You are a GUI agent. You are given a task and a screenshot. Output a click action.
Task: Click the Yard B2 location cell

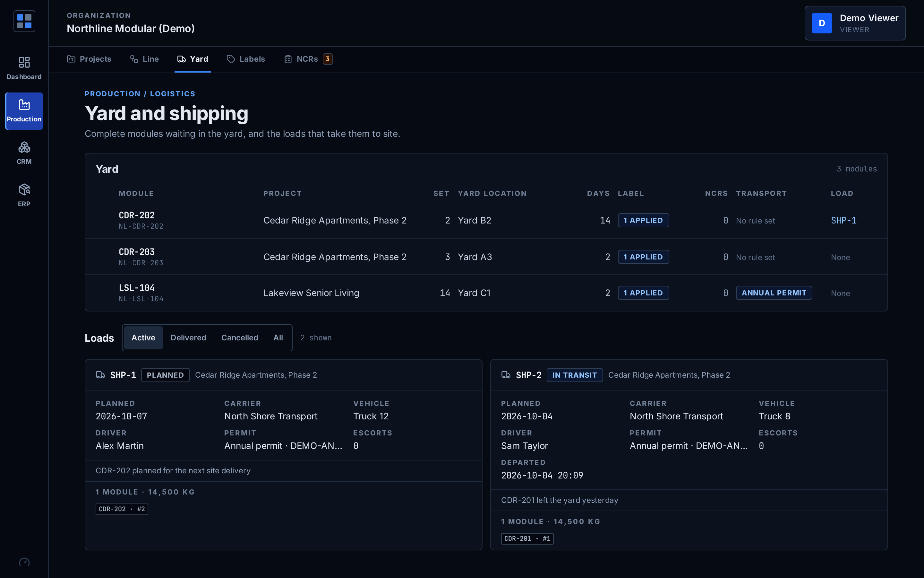475,221
